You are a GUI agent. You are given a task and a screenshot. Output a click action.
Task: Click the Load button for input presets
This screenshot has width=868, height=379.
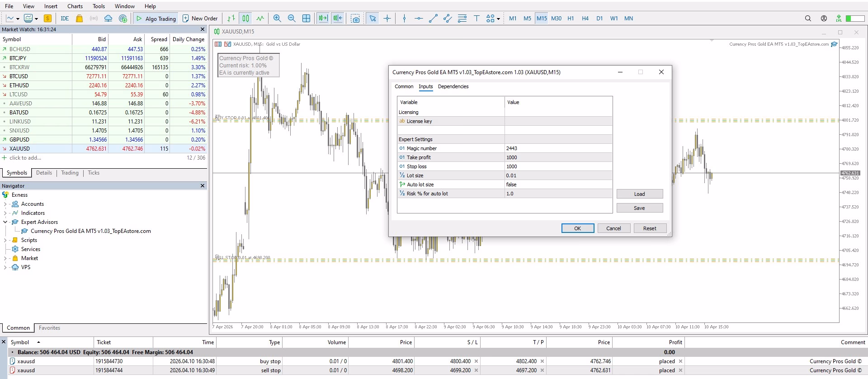(639, 194)
